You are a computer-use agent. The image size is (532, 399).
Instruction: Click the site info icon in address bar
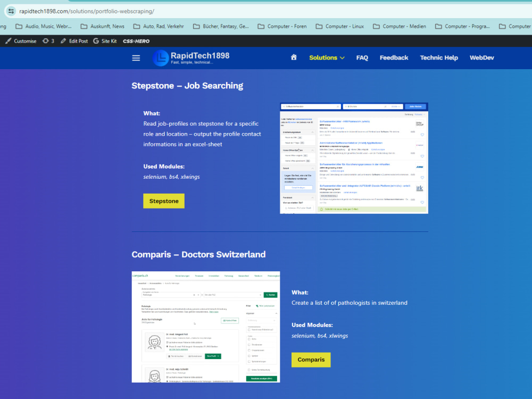tap(11, 11)
